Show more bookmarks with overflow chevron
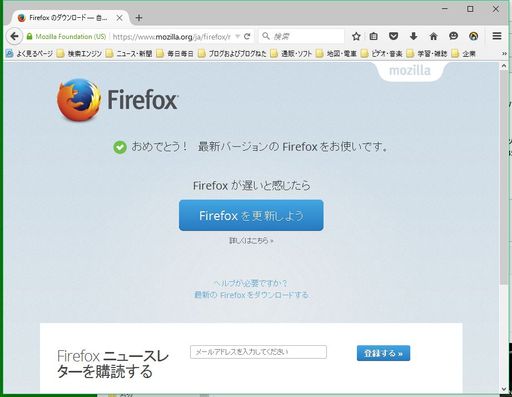This screenshot has width=512, height=397. pos(504,54)
